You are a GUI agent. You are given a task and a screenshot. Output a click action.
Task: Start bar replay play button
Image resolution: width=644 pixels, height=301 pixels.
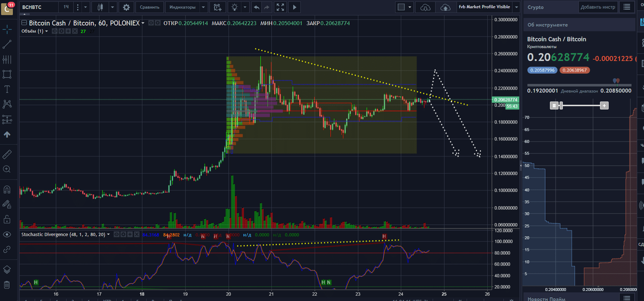(295, 7)
